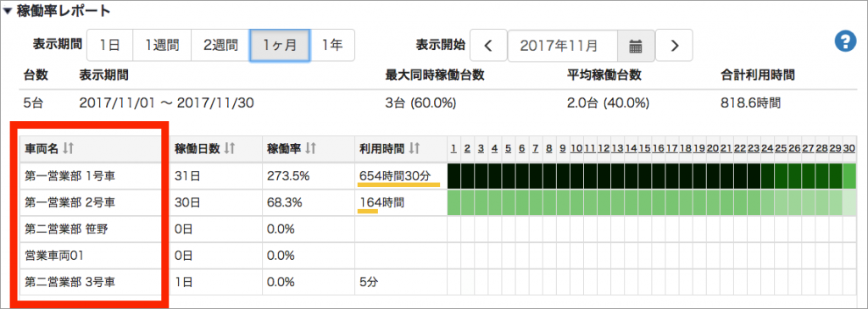Click day 30 column header link
The width and height of the screenshot is (868, 309).
tap(849, 148)
